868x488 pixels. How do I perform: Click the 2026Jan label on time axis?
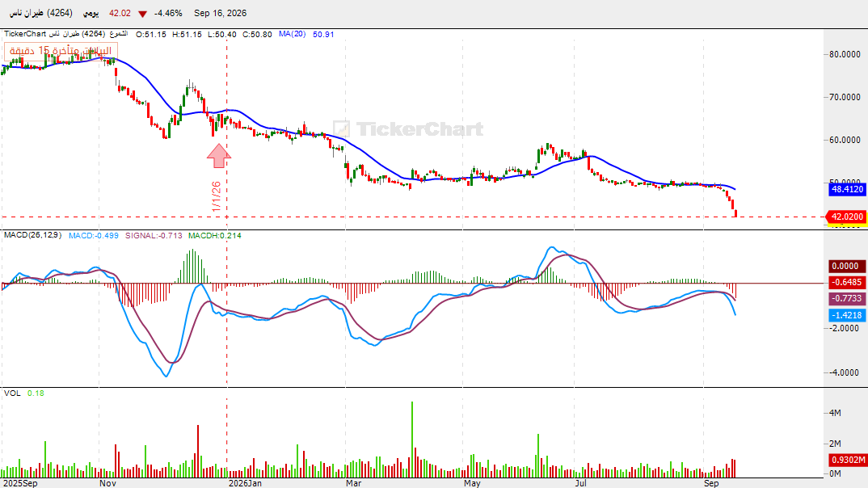(245, 483)
